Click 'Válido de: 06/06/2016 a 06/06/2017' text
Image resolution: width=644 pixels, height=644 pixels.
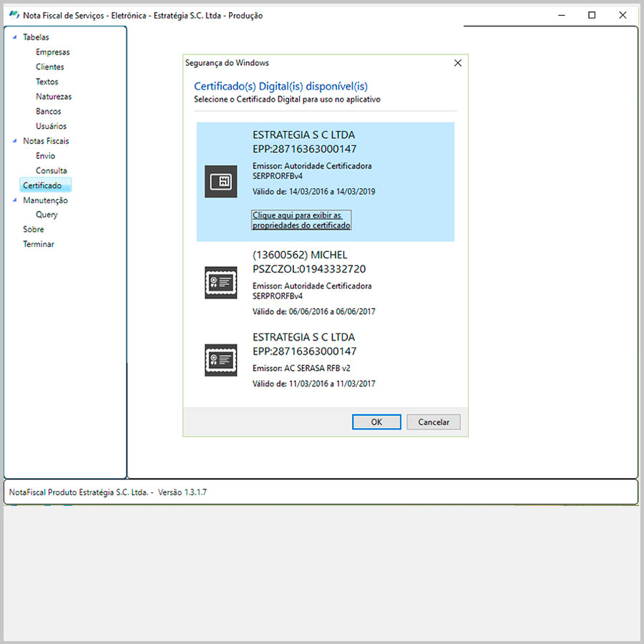point(314,311)
